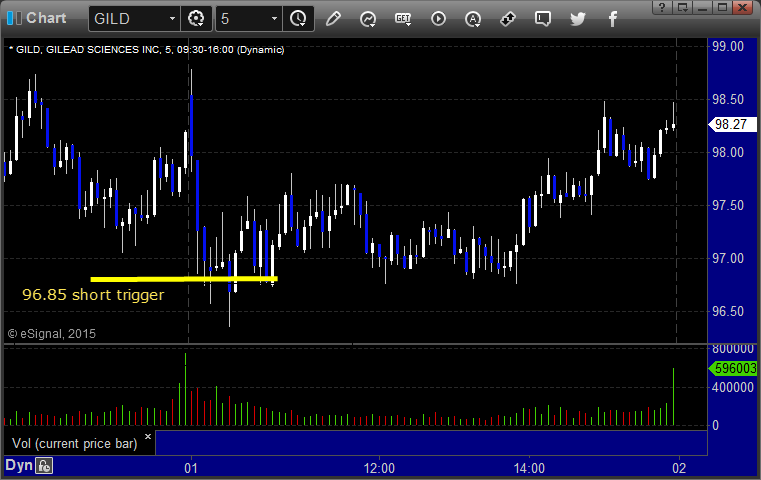
Task: Click the 02 date axis label
Action: coord(679,468)
